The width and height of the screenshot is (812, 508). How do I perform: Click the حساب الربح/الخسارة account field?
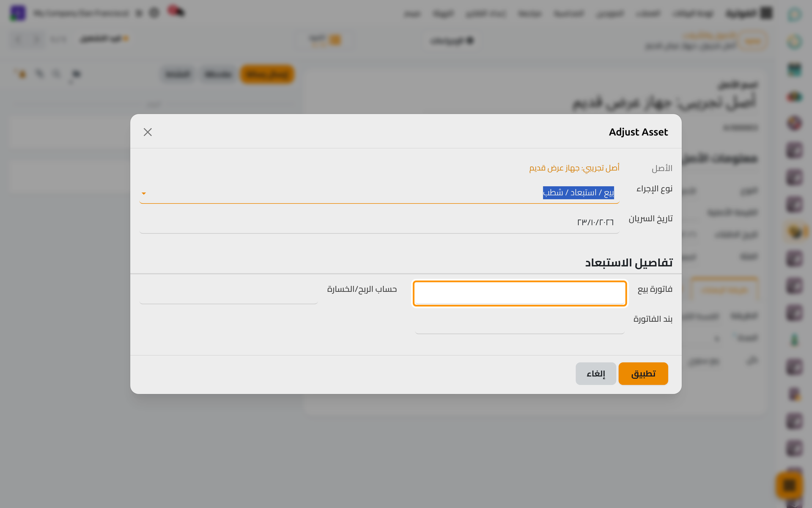tap(228, 293)
